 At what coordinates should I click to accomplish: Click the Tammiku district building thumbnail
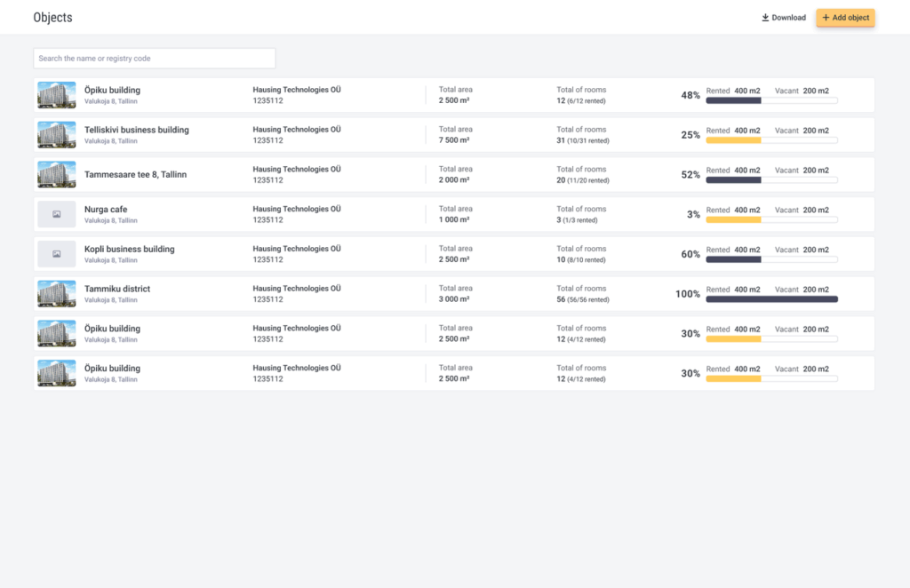(x=56, y=294)
